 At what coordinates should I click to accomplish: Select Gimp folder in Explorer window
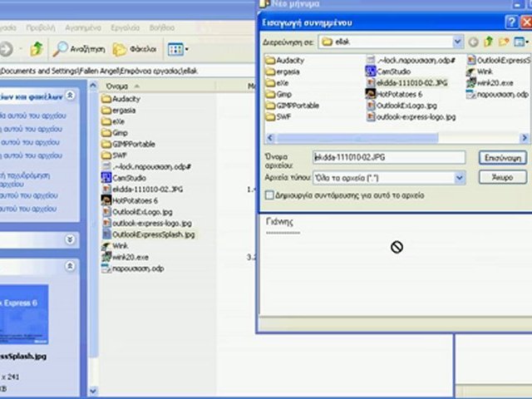[x=115, y=133]
